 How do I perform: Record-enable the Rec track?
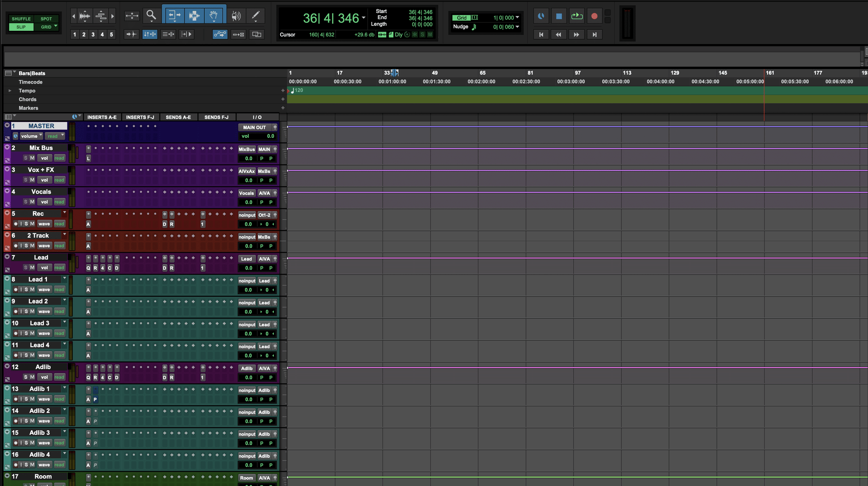16,224
